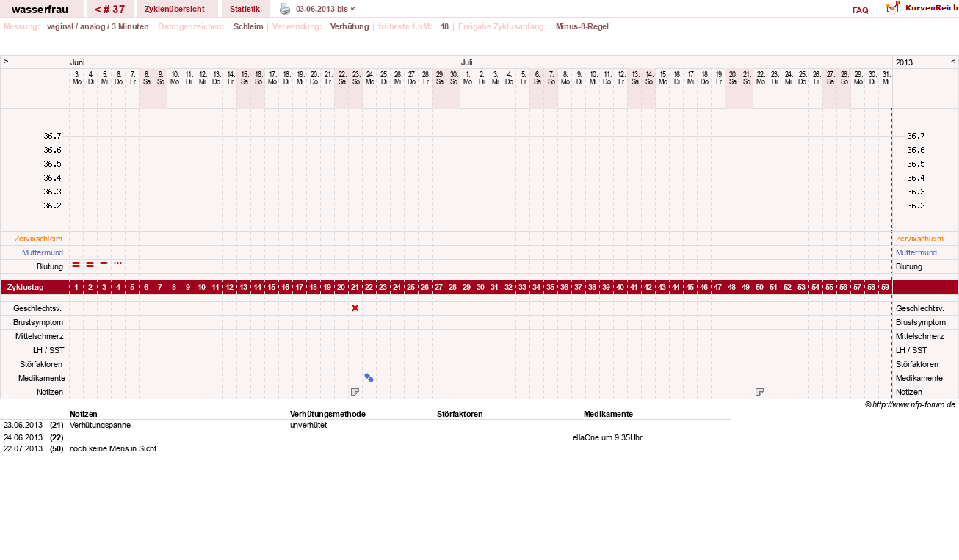Click the 22.07.2013 date in notes table
Image resolution: width=959 pixels, height=560 pixels.
click(23, 448)
